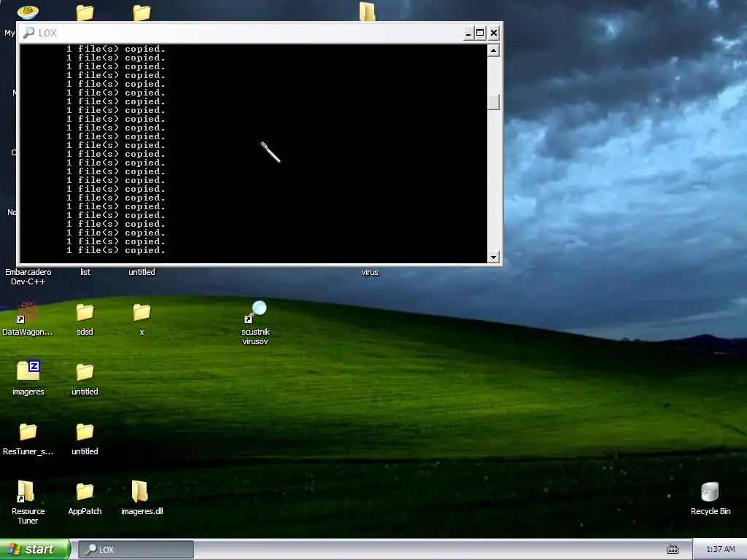This screenshot has height=560, width=747.
Task: Select the folder named 'x'
Action: pyautogui.click(x=142, y=312)
